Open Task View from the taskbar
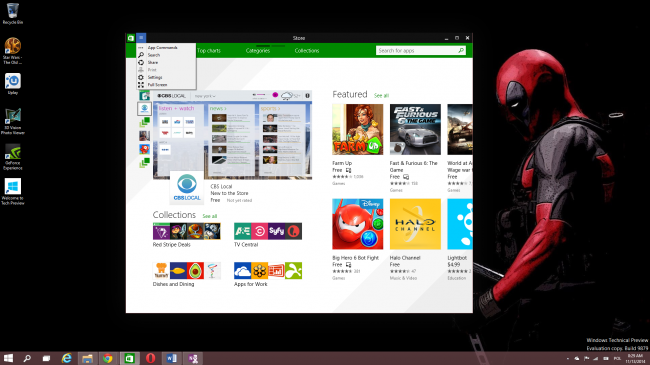The width and height of the screenshot is (650, 365). [46, 358]
